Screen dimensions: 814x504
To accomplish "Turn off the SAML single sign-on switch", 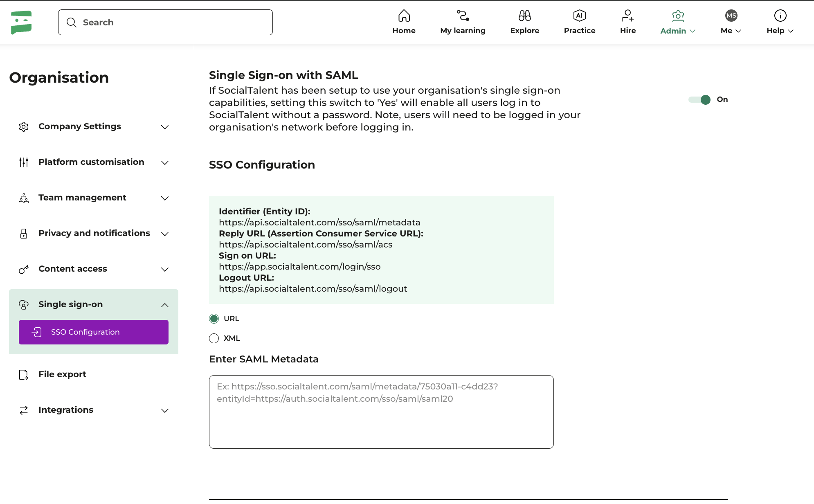I will pyautogui.click(x=699, y=100).
